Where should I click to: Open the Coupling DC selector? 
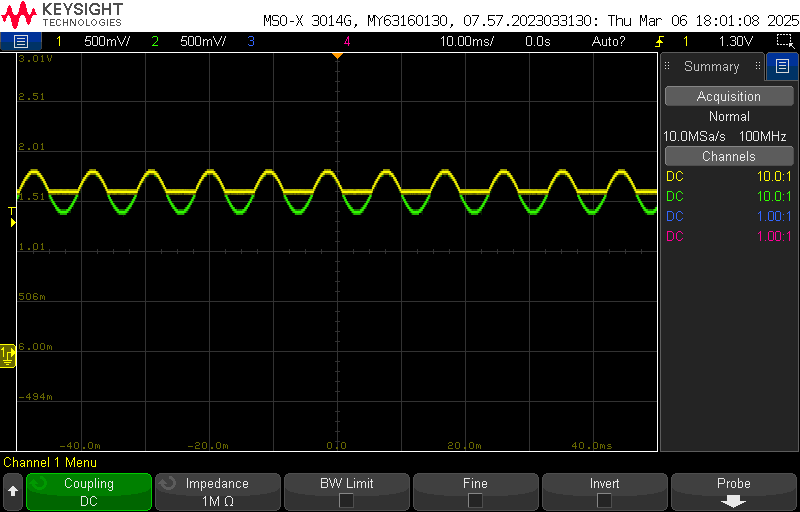click(89, 492)
